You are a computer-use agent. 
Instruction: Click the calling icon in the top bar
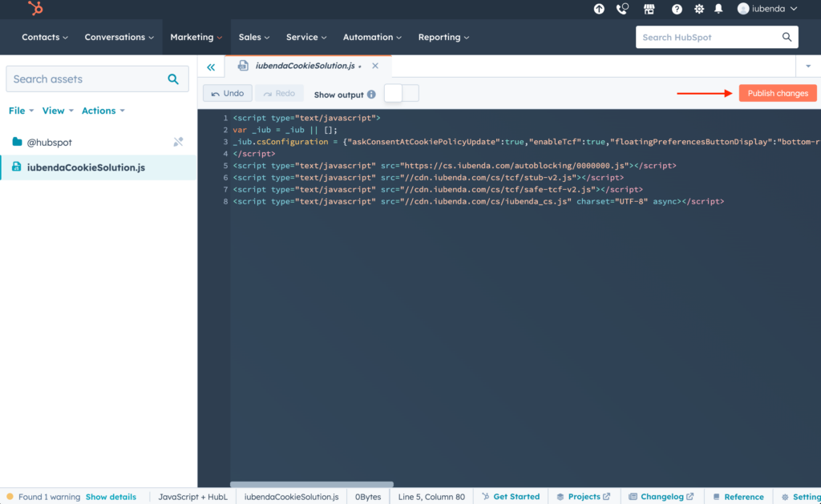point(621,9)
